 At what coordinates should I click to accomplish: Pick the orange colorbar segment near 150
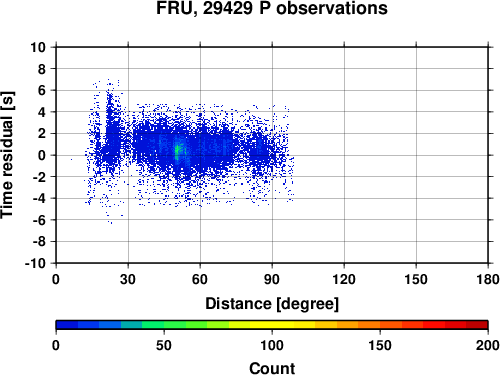coord(380,324)
